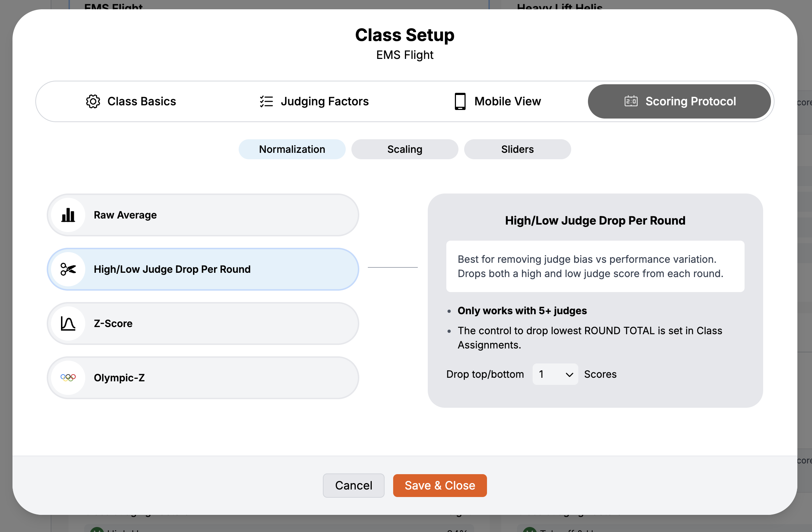Image resolution: width=812 pixels, height=532 pixels.
Task: Open the Sliders sub-tab
Action: point(517,149)
